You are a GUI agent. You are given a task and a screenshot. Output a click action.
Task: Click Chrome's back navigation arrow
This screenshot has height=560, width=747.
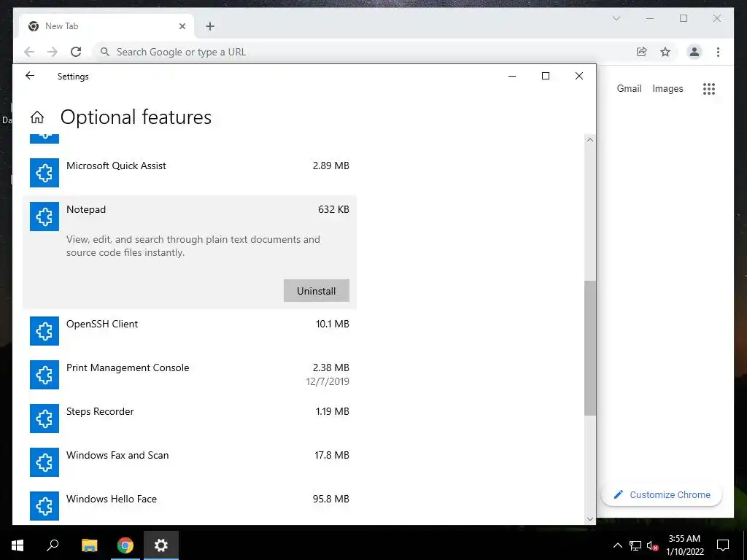[x=29, y=52]
